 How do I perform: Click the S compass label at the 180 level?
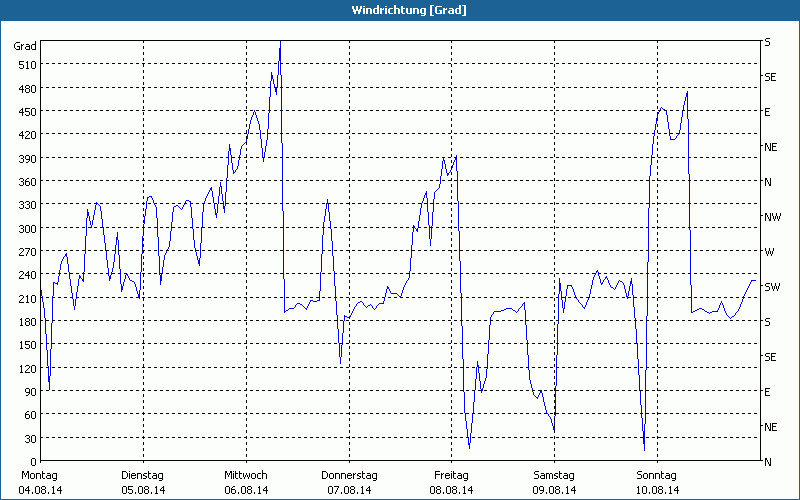coord(767,322)
